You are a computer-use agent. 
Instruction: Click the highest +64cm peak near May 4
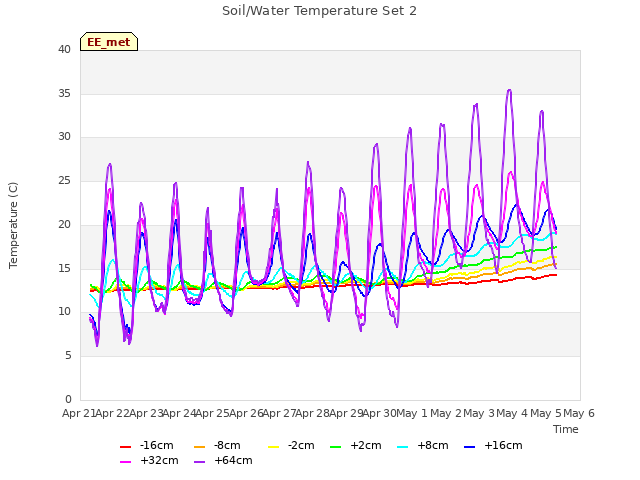click(x=509, y=90)
